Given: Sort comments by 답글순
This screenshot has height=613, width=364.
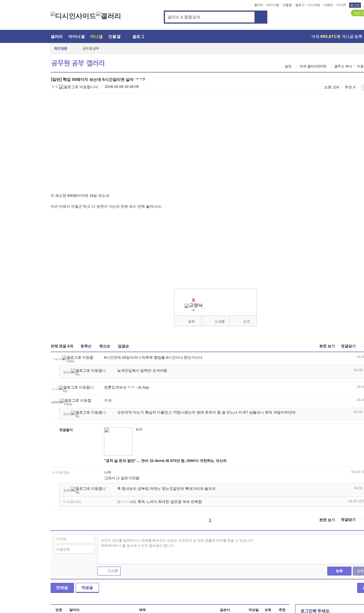Looking at the screenshot, I should click(123, 346).
